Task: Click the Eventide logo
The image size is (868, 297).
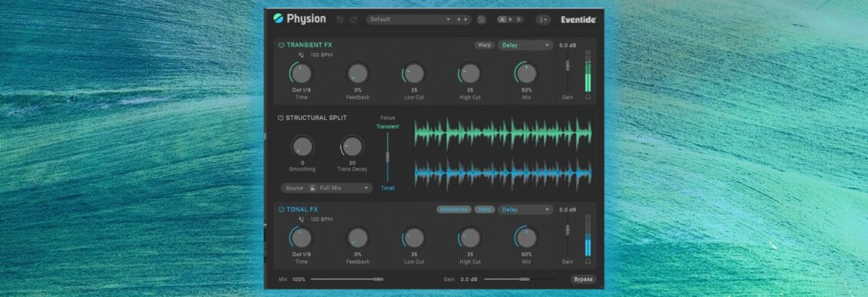Action: [578, 19]
